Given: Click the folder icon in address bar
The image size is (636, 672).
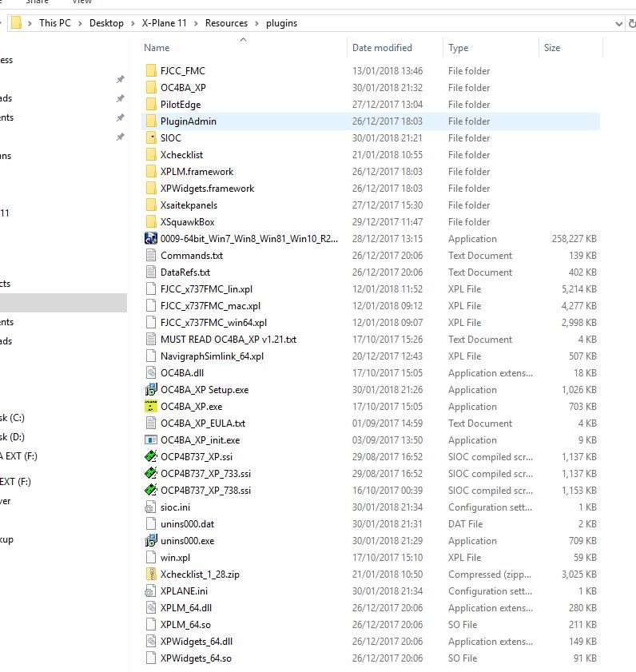Looking at the screenshot, I should click(16, 22).
